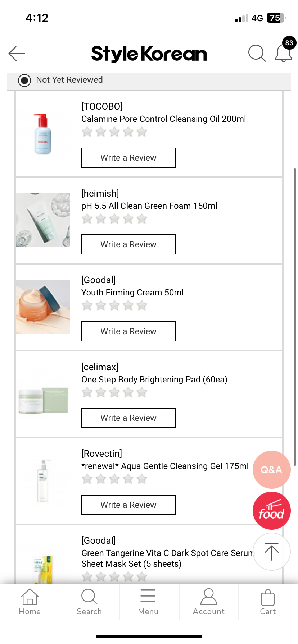Viewport: 298px width, 644px height.
Task: Write a review for heimish Green Foam
Action: (x=128, y=244)
